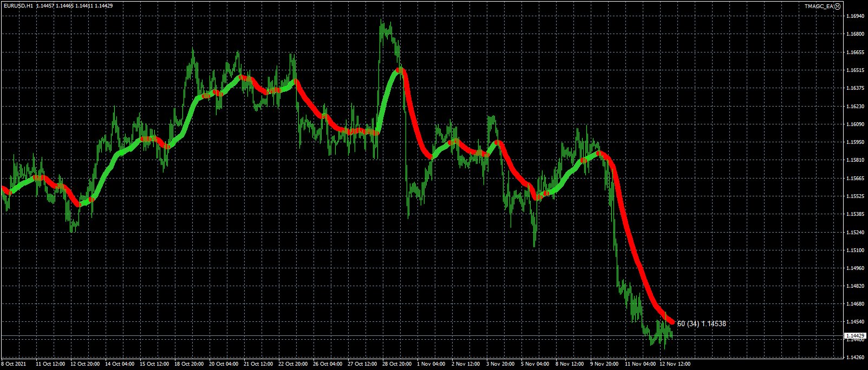This screenshot has width=868, height=370.
Task: Click price scale value 1.16230
Action: pos(855,107)
